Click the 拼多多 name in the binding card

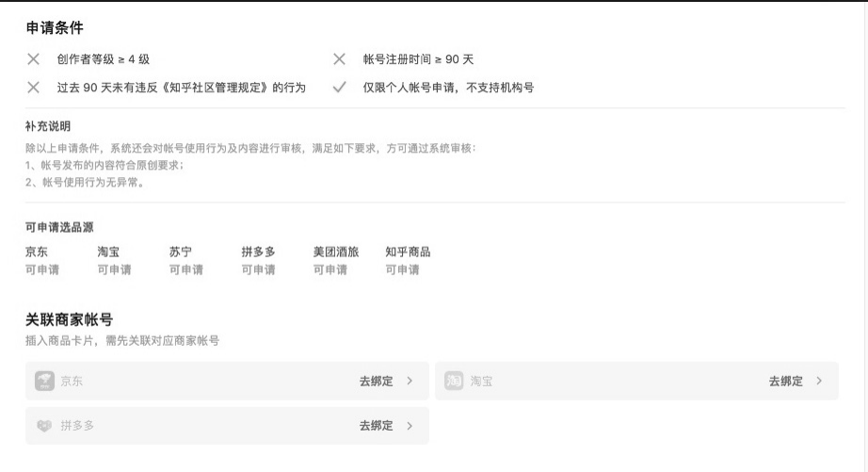[x=77, y=426]
